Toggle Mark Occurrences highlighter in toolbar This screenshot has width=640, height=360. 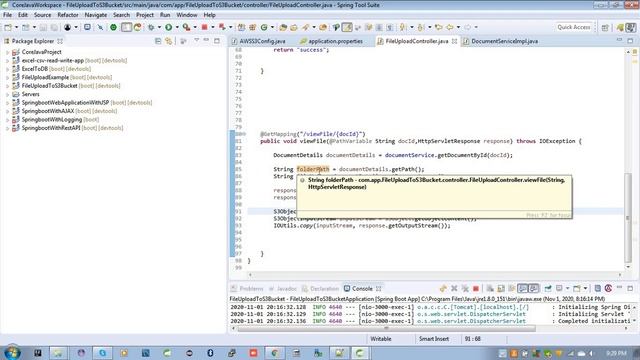tap(347, 27)
